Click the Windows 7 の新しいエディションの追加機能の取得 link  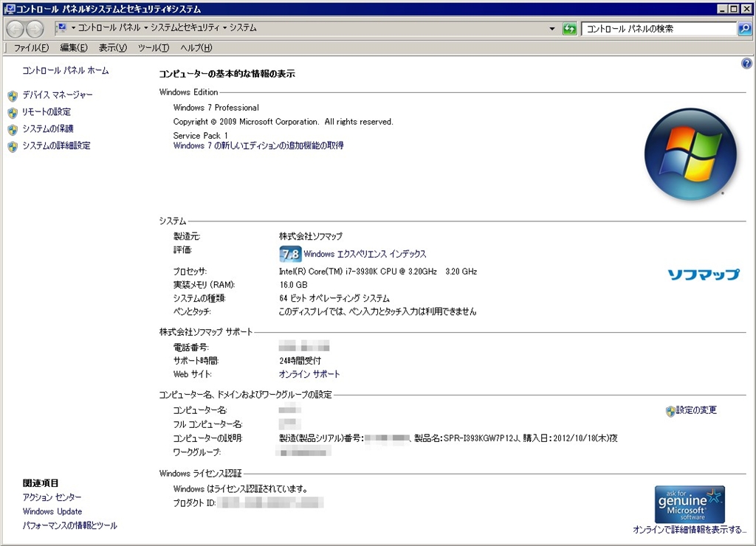[258, 146]
